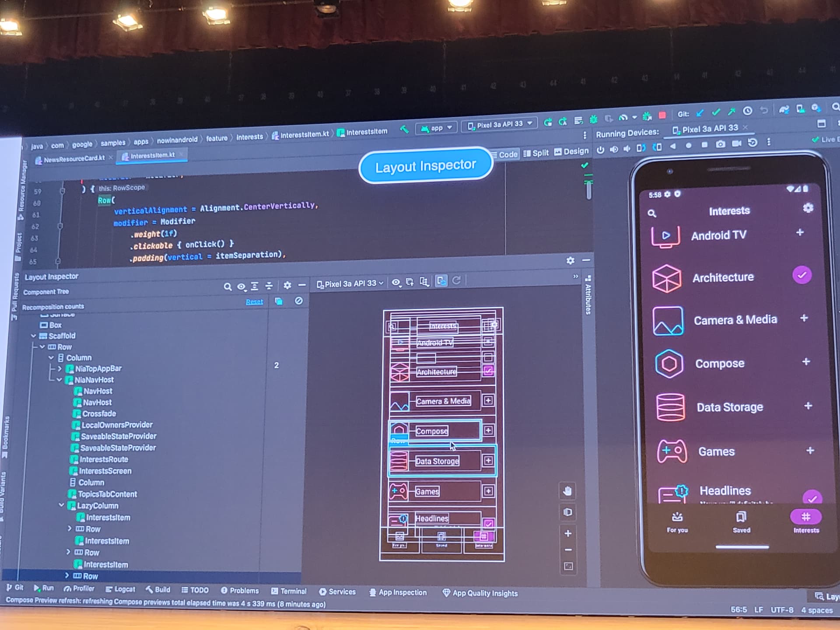This screenshot has width=840, height=630.
Task: Click the emulator Back triangle button
Action: 673,146
